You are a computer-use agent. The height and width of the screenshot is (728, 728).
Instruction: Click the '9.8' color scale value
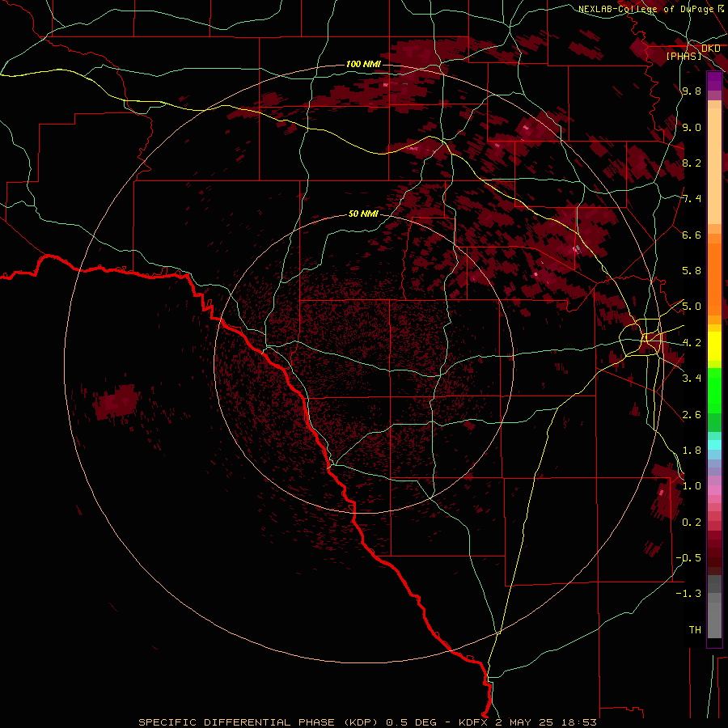point(692,91)
